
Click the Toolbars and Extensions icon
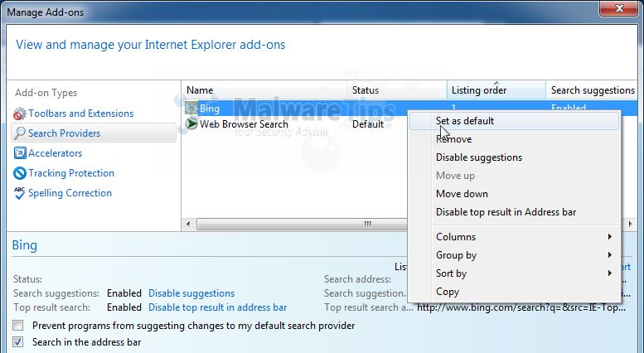click(x=19, y=114)
